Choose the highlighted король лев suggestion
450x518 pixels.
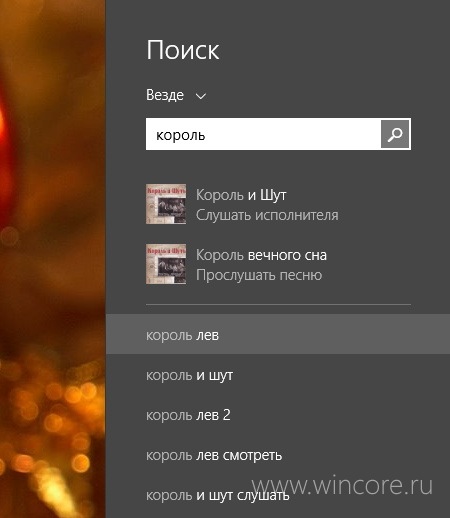tap(278, 334)
